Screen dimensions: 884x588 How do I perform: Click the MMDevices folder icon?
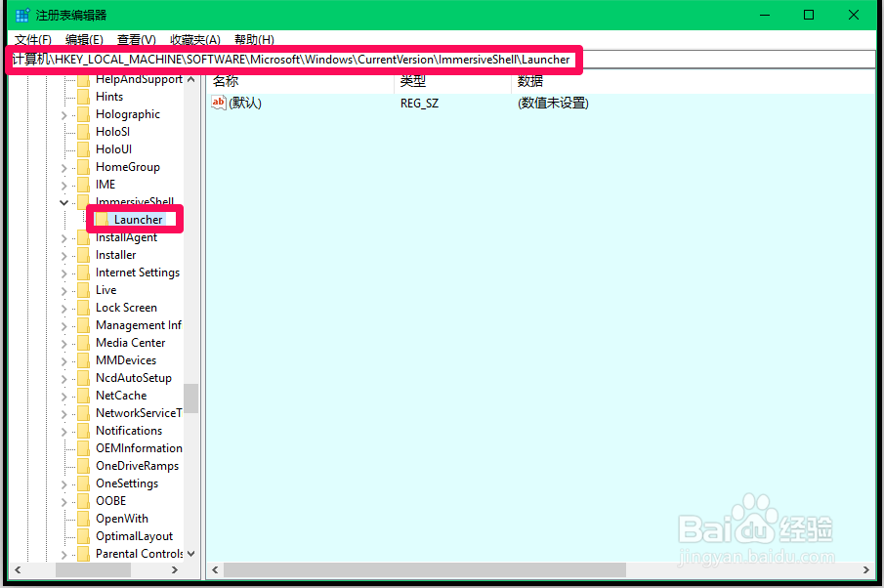point(83,360)
